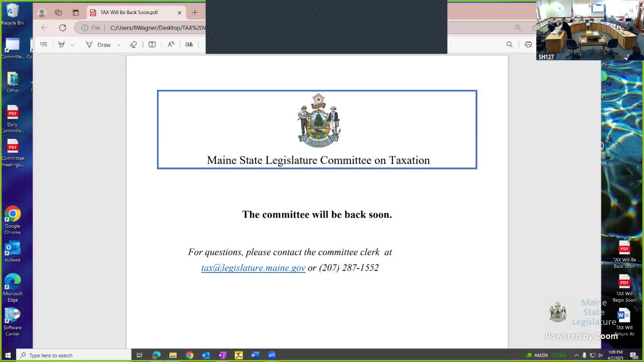The height and width of the screenshot is (362, 644).
Task: Switch to TAX Will Be Back Soon.pdf tab
Action: tap(135, 13)
